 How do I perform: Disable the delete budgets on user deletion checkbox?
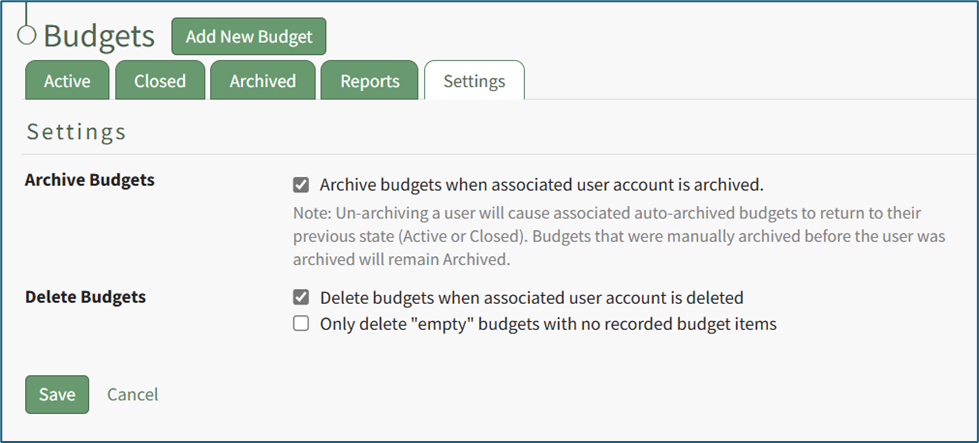coord(301,298)
